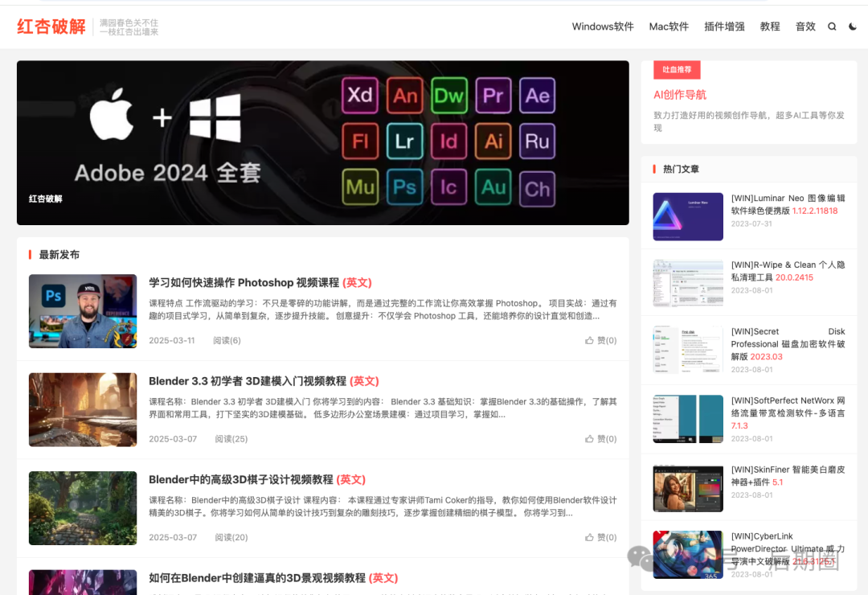Click the 吐血推荐 red badge button
868x595 pixels.
(678, 70)
